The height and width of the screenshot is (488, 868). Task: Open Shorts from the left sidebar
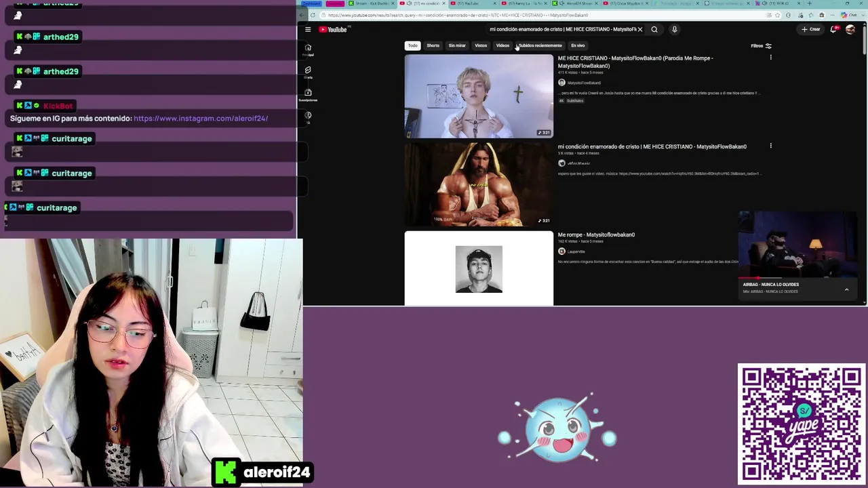pos(308,71)
